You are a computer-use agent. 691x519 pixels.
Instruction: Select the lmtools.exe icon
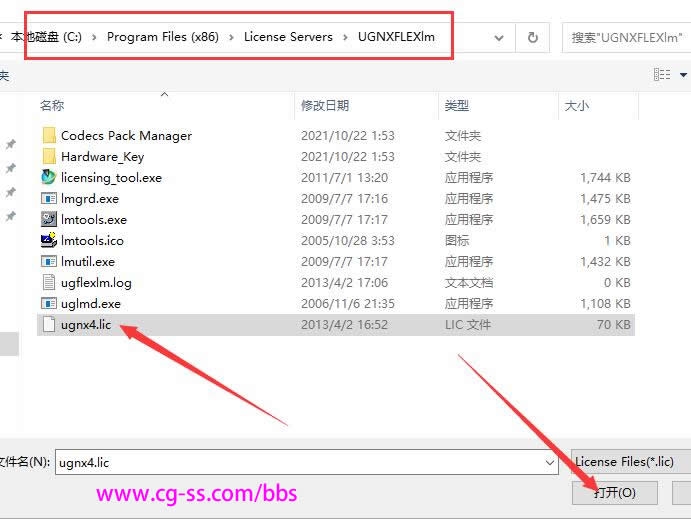click(48, 220)
